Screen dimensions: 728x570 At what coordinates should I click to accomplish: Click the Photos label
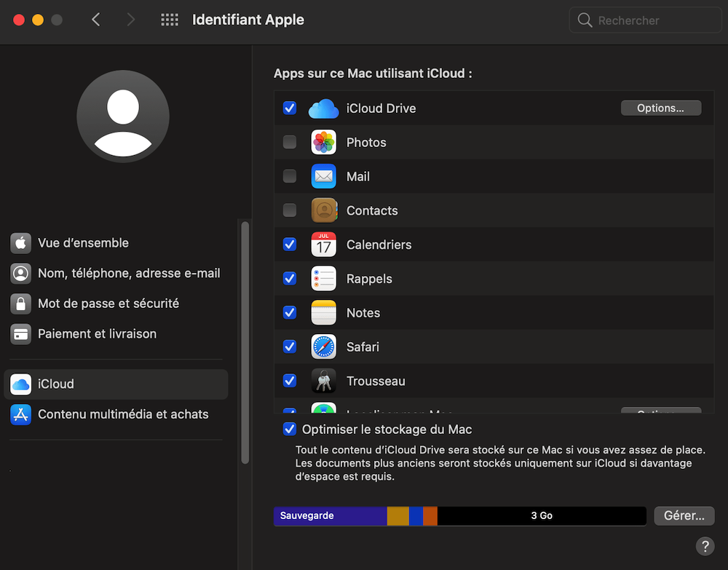point(366,143)
